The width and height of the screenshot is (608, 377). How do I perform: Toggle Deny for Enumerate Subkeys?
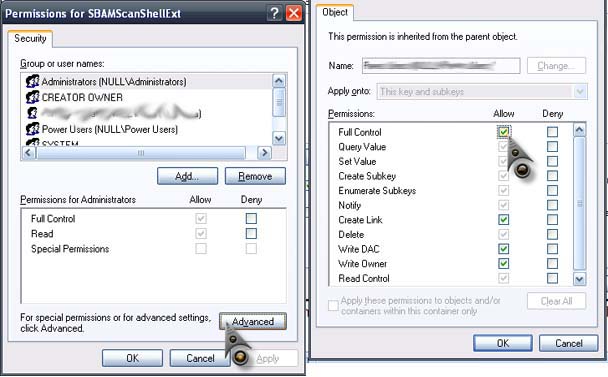(553, 190)
